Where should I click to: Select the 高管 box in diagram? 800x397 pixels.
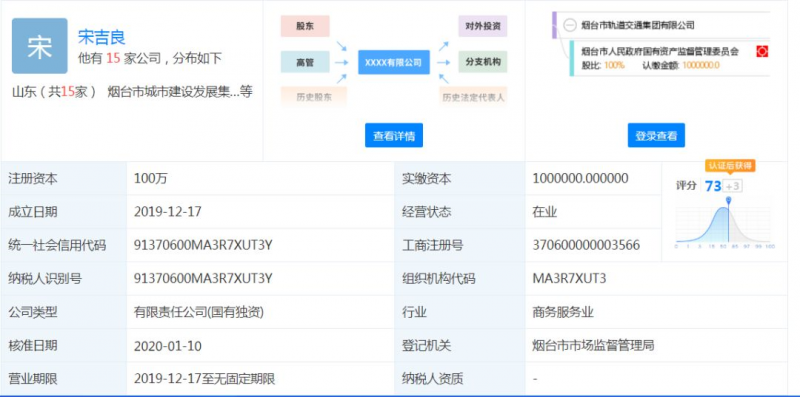coord(305,62)
